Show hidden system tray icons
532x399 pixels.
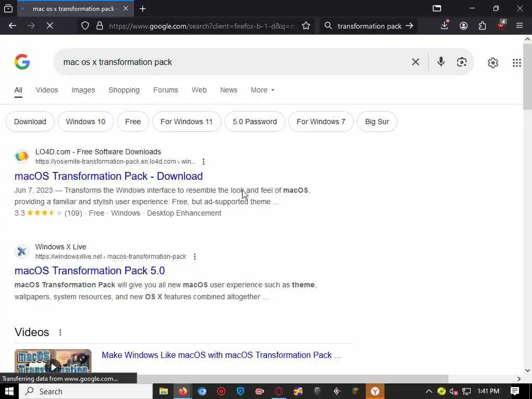click(429, 391)
